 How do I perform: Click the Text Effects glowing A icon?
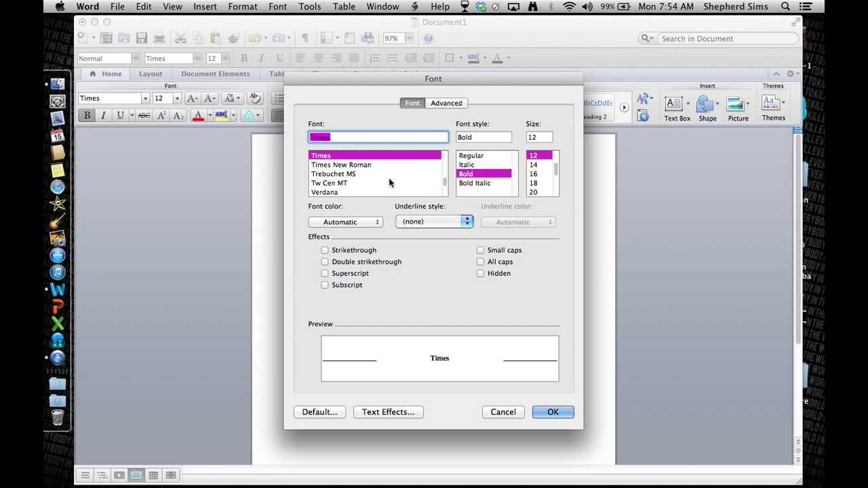point(250,116)
